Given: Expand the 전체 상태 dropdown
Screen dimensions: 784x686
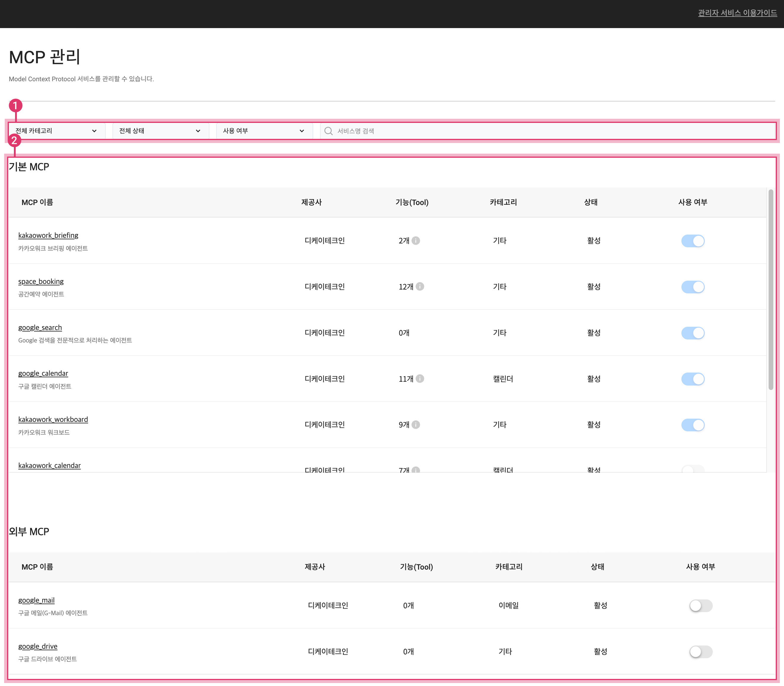Looking at the screenshot, I should coord(160,131).
